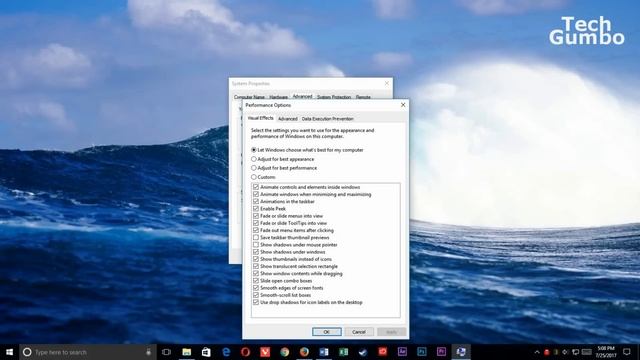Screen dimensions: 640x360
Task: Launch Adobe Premiere Pro from the taskbar
Action: click(x=441, y=352)
